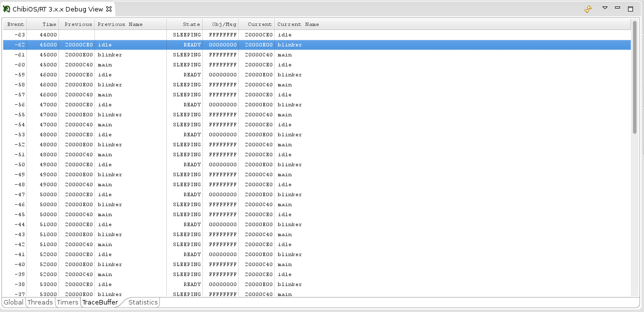Click the Previous Name column header
The image size is (644, 312).
pyautogui.click(x=130, y=24)
